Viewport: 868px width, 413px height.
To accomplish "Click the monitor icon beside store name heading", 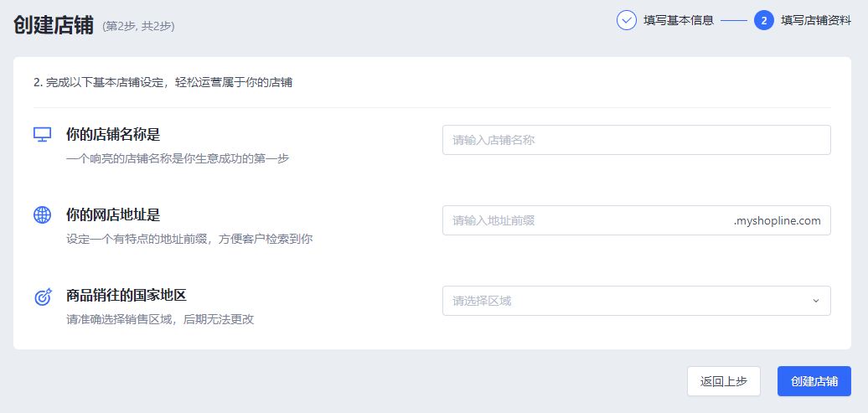I will click(x=42, y=135).
